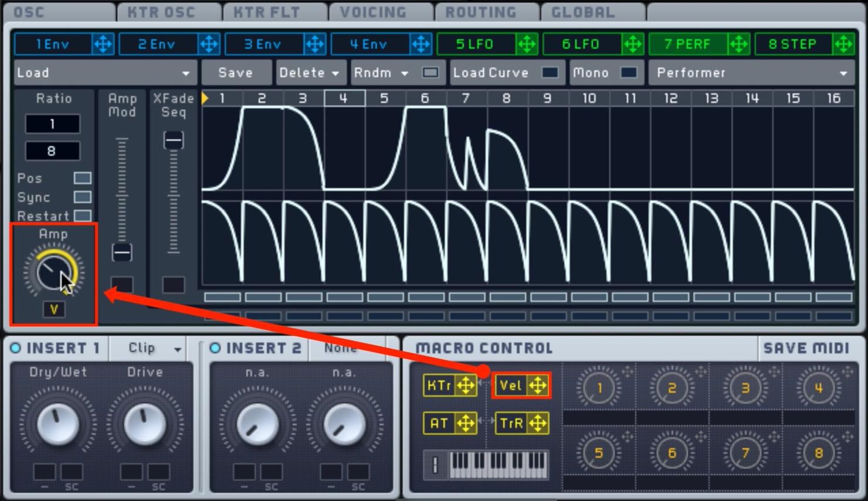Toggle the Insert 1 power LED

16,348
